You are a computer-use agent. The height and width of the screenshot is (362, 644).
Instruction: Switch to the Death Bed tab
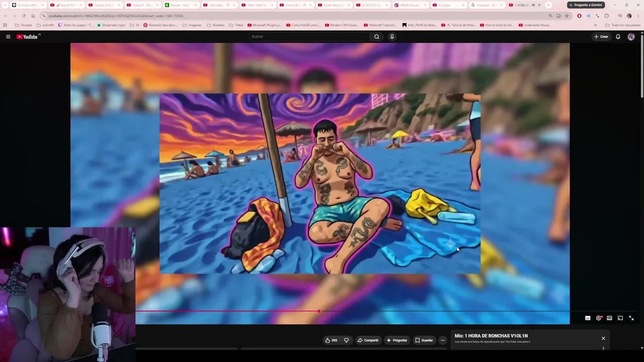(x=334, y=5)
